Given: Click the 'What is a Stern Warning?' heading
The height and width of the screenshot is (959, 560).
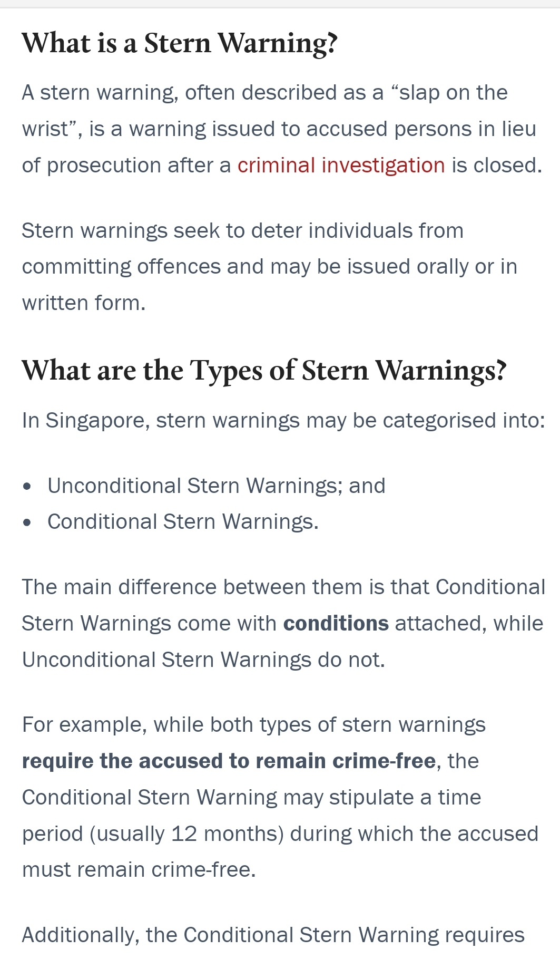Looking at the screenshot, I should 179,43.
